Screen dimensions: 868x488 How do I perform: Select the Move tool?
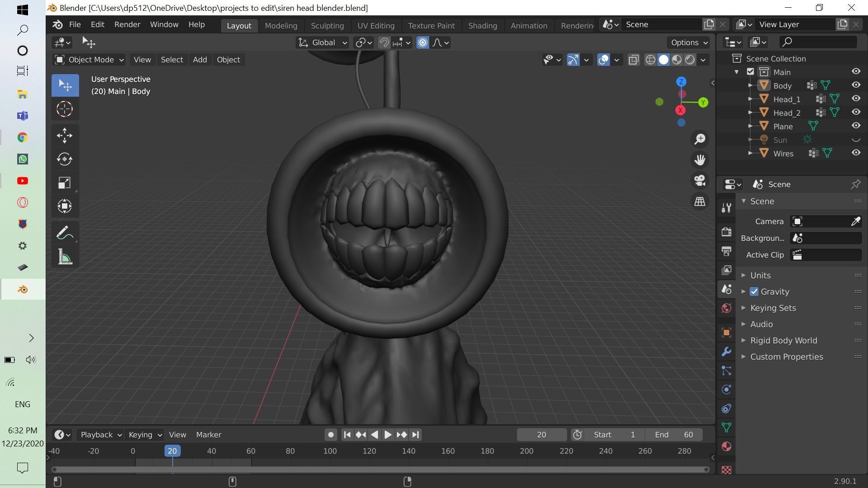point(65,135)
